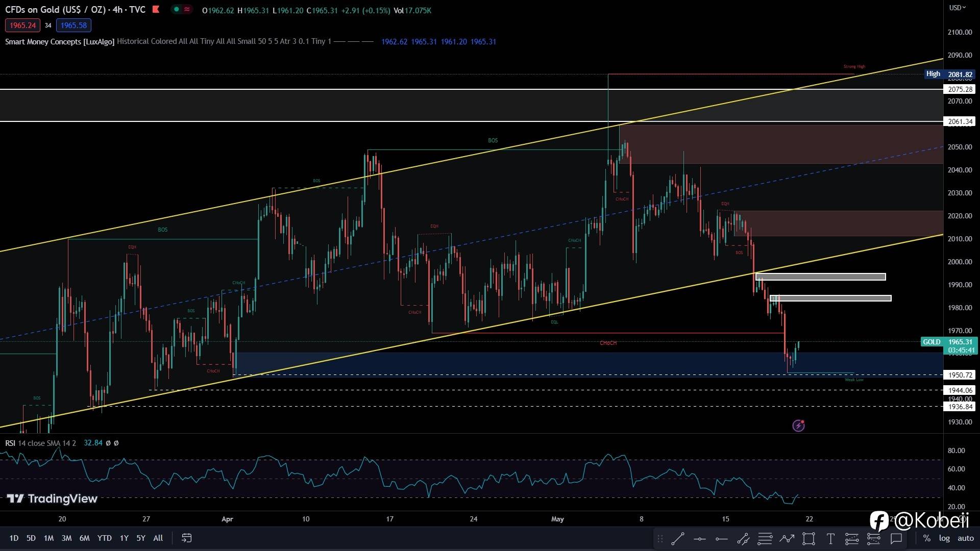The width and height of the screenshot is (980, 551).
Task: Select the parallel channel tool
Action: point(743,538)
